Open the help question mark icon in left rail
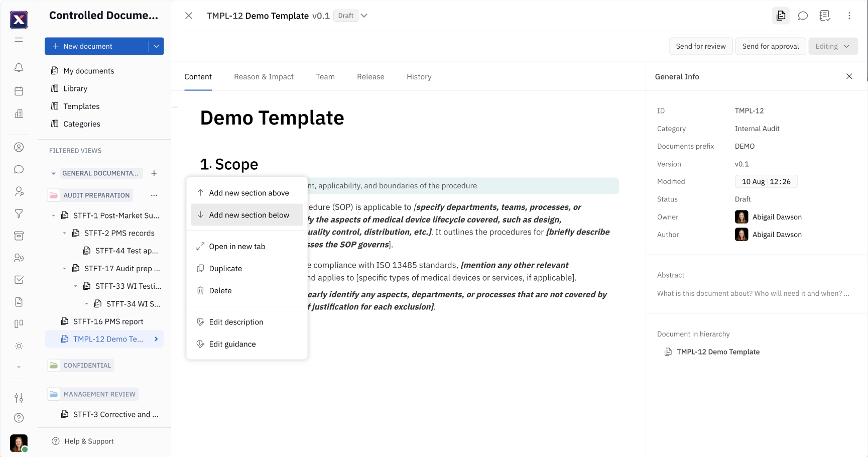868x457 pixels. click(19, 418)
